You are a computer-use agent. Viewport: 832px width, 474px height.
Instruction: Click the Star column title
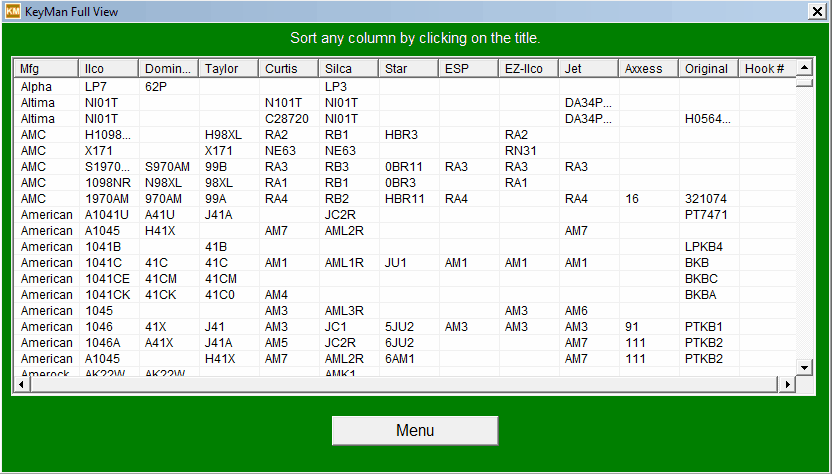pos(408,68)
